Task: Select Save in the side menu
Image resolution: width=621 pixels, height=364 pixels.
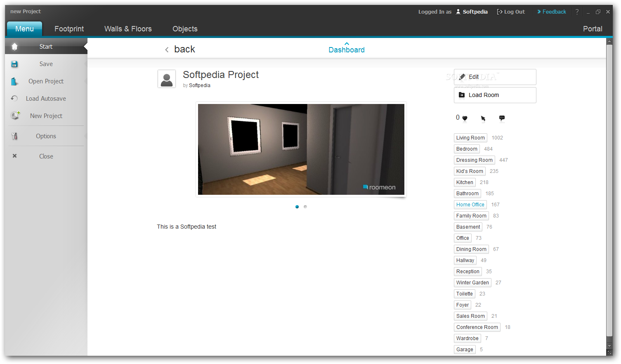Action: pos(46,64)
